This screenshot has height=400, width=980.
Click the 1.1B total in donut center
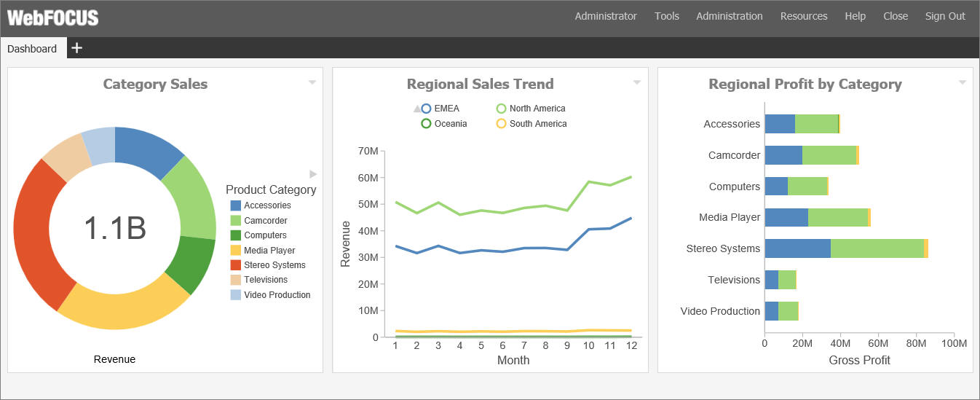click(115, 228)
